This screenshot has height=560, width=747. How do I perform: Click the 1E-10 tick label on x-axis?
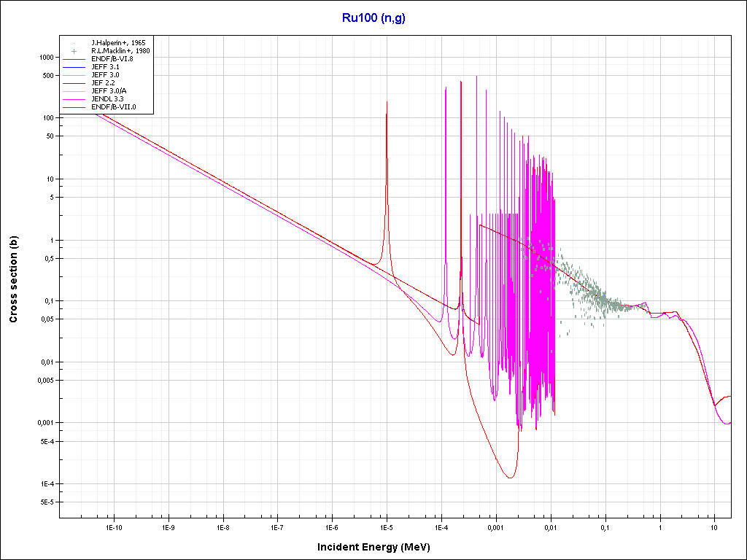[x=113, y=527]
